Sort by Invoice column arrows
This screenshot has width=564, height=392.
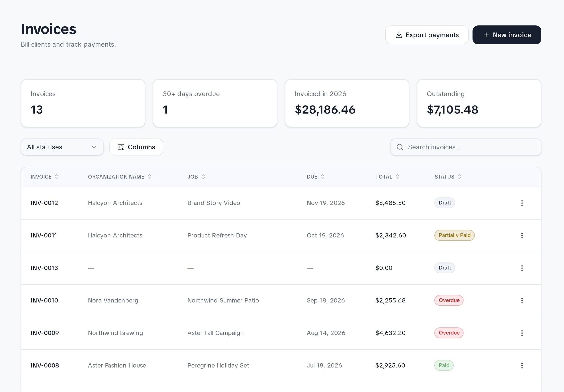click(x=57, y=177)
